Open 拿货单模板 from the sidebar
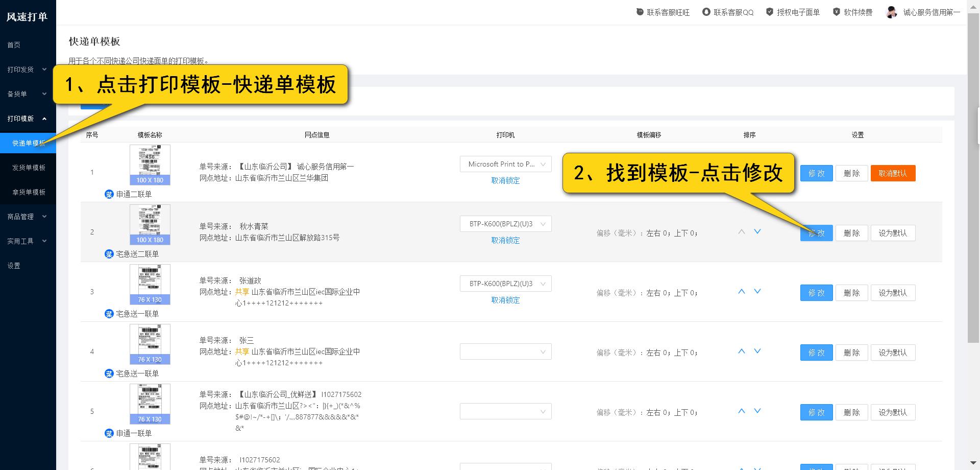This screenshot has width=980, height=470. [28, 192]
